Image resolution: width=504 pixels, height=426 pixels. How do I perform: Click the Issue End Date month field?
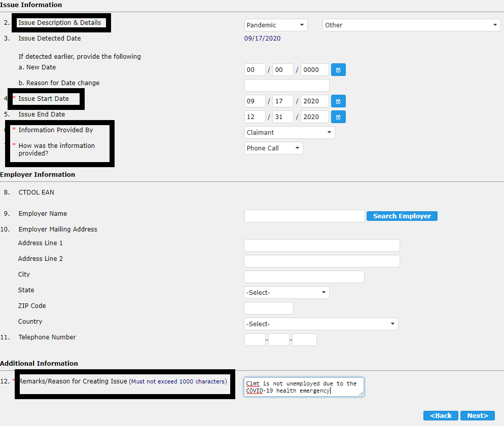pyautogui.click(x=255, y=117)
